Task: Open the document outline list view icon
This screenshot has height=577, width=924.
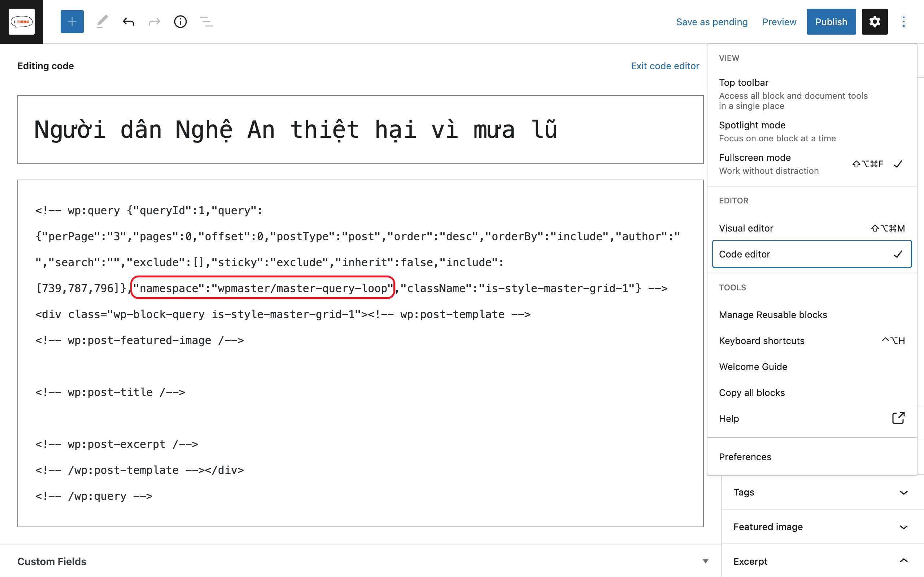Action: (x=206, y=22)
